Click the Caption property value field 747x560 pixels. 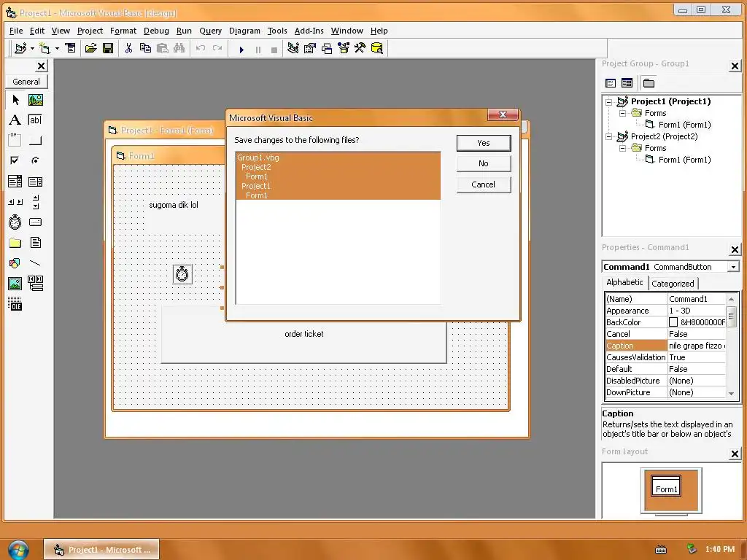click(x=697, y=346)
